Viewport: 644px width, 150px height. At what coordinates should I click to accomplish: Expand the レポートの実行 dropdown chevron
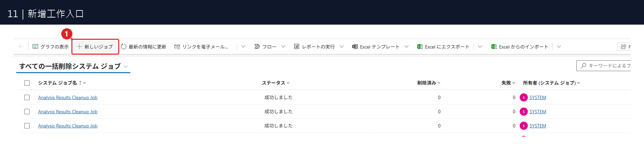click(x=342, y=47)
